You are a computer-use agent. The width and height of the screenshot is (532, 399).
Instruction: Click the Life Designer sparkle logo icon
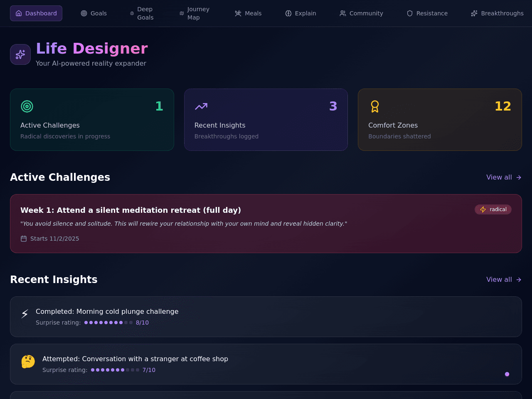point(20,54)
